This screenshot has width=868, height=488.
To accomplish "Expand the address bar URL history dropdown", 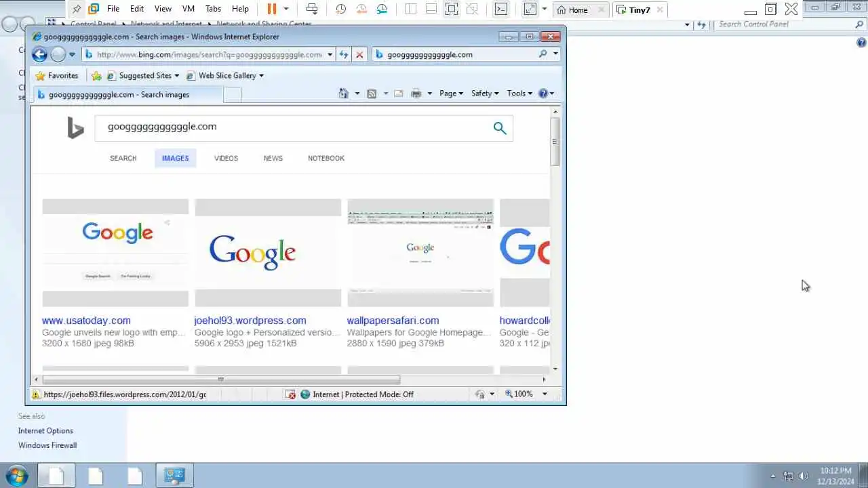I will 330,55.
